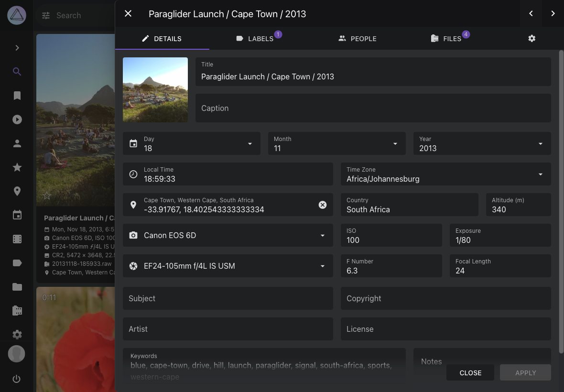Open the Search section in the sidebar
Viewport: 564px width, 392px height.
17,71
